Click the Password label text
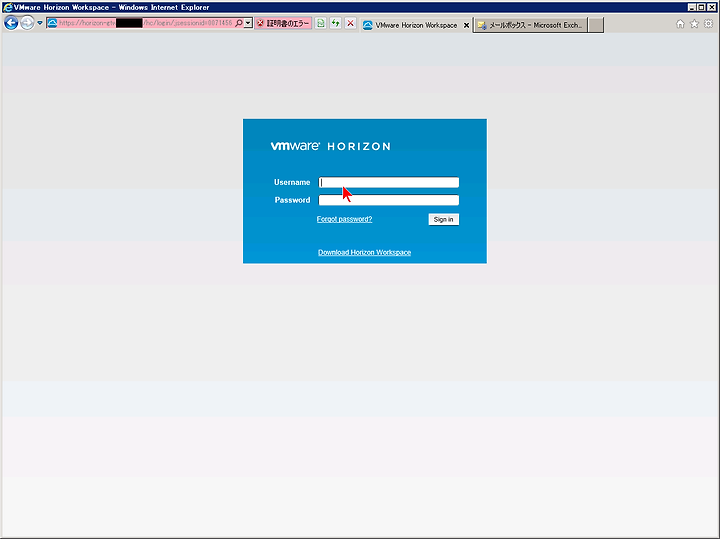The image size is (720, 539). (x=292, y=200)
